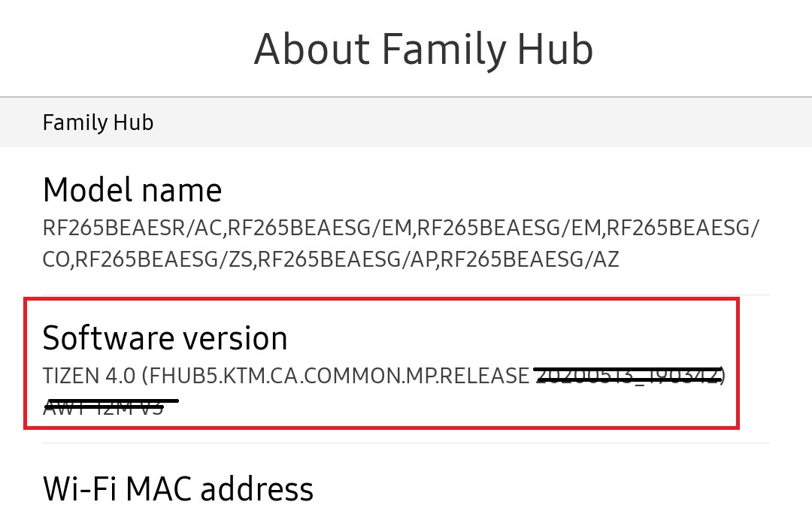Click the "TIZEN 4.0" version text

(89, 375)
